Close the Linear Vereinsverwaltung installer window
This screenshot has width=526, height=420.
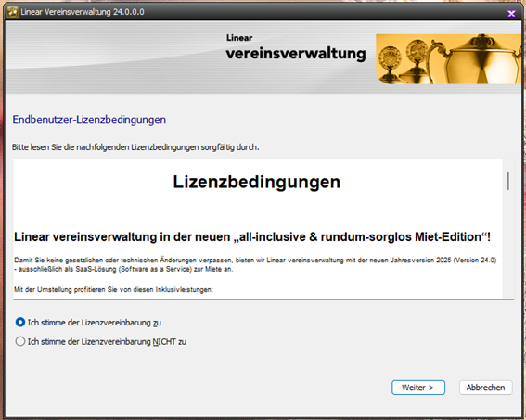pos(511,13)
